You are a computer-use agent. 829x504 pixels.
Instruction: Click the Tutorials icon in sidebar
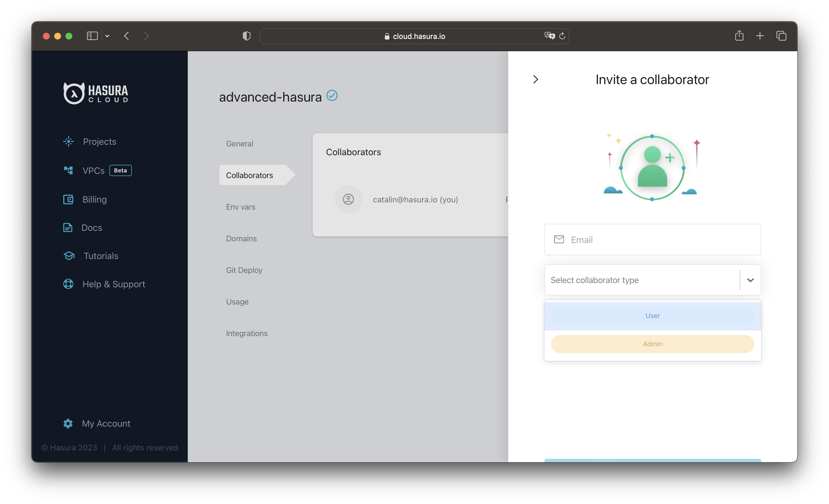[67, 256]
